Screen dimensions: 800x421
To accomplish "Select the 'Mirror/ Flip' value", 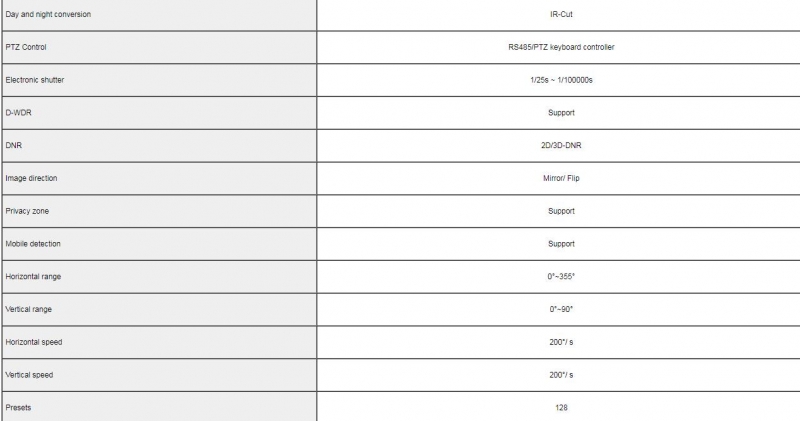I will (561, 178).
